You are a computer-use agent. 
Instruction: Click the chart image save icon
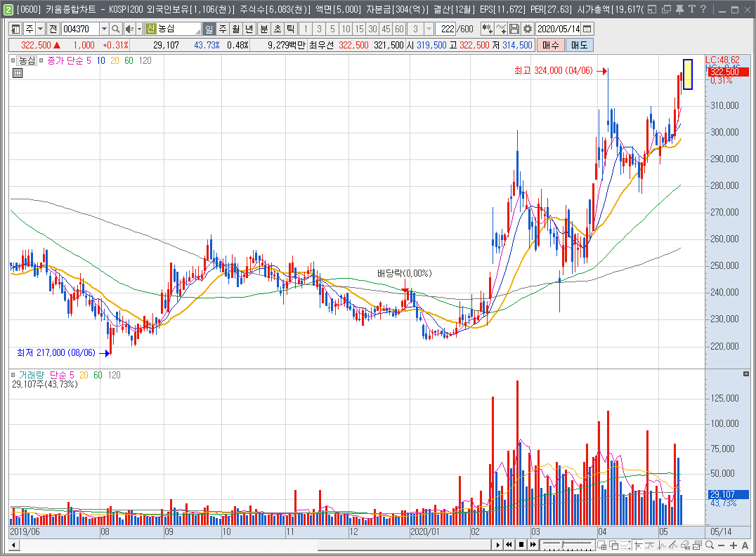pos(697,545)
